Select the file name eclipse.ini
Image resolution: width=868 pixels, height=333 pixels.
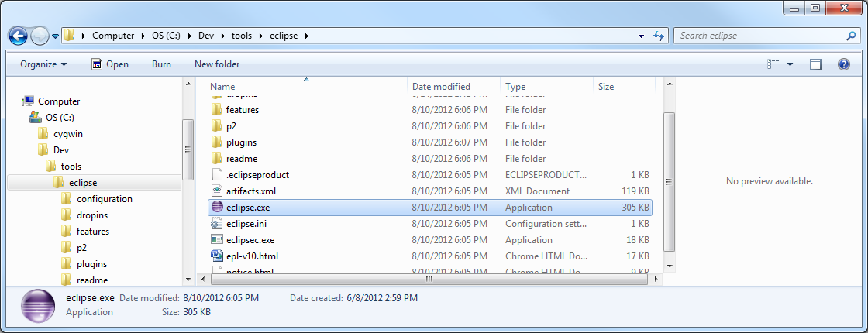tap(246, 224)
